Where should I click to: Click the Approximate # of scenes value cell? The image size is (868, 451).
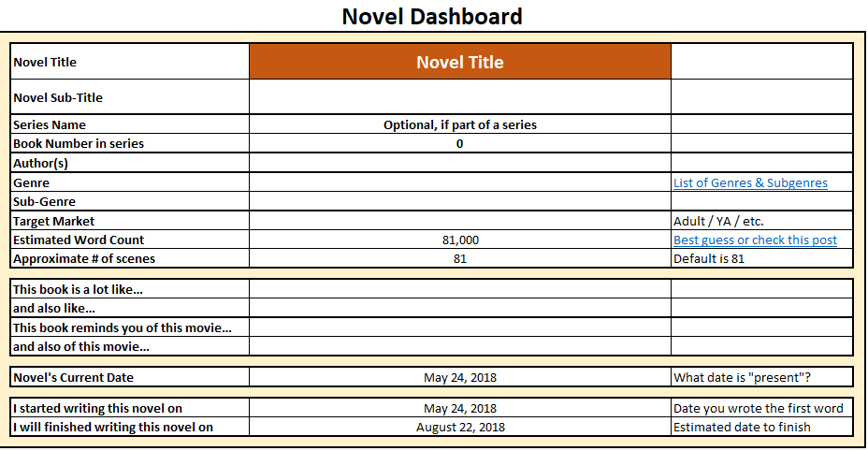pos(459,258)
